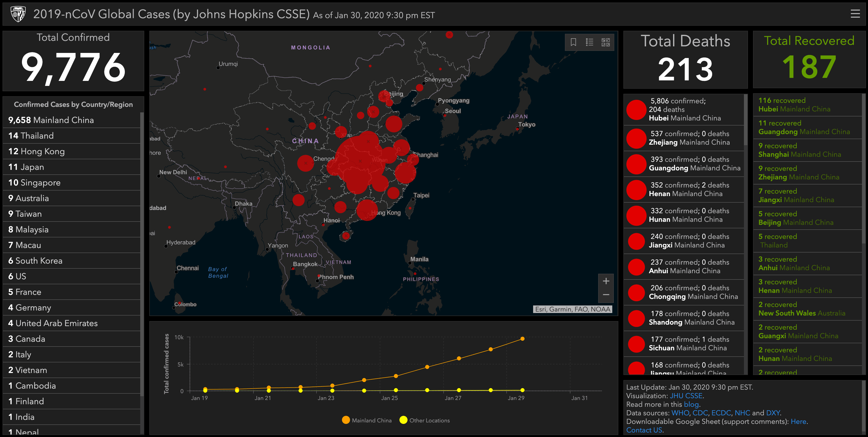Click the Contact US link
This screenshot has height=437, width=868.
coord(644,430)
